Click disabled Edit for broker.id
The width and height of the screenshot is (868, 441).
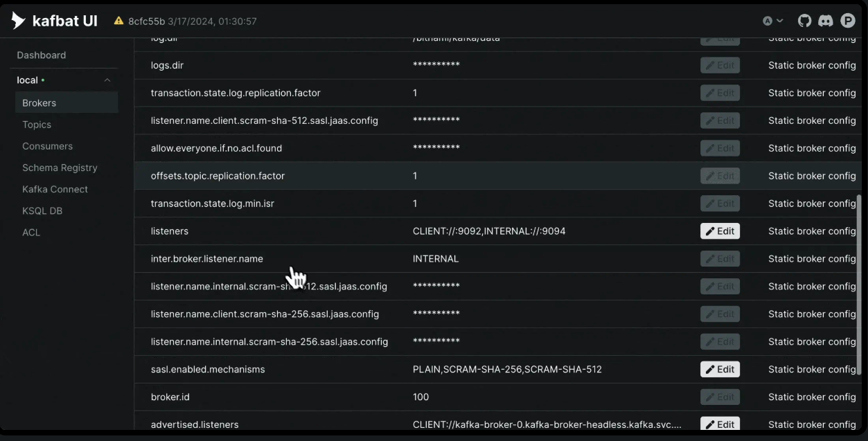tap(720, 397)
